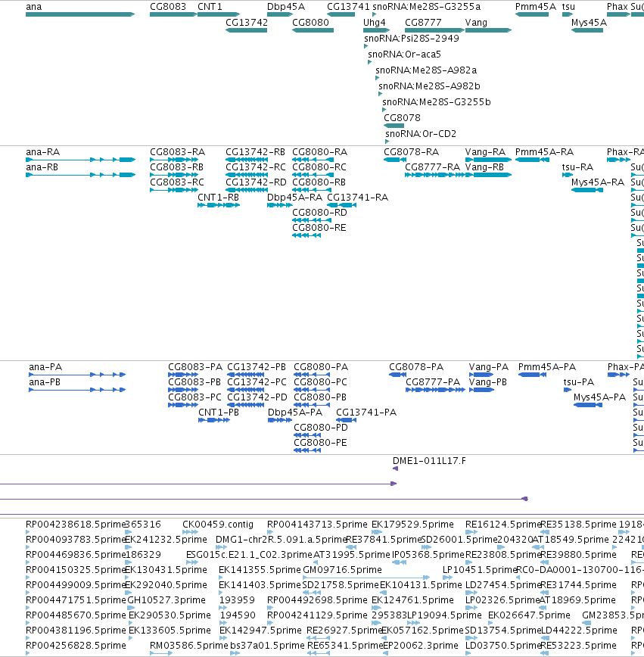The image size is (644, 657).
Task: Select the Mys45A-RA transcript label
Action: (598, 182)
